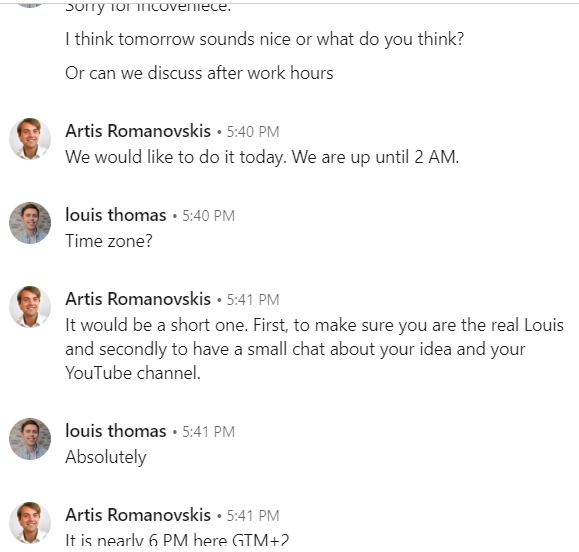Open Artis Romanovskis name above 'nearly 6 PM' message
The width and height of the screenshot is (579, 552).
pyautogui.click(x=138, y=515)
